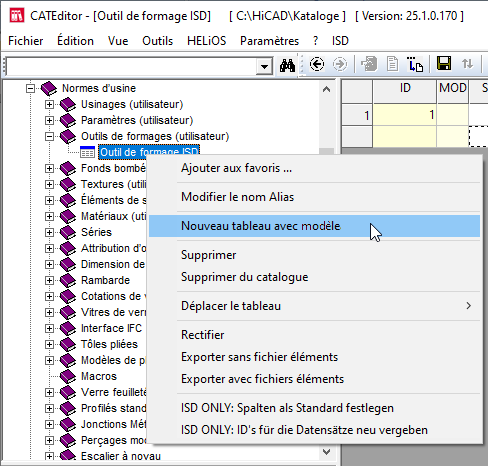This screenshot has width=488, height=466.
Task: Collapse the Outils de formages (utilisateur) node
Action: (x=49, y=136)
